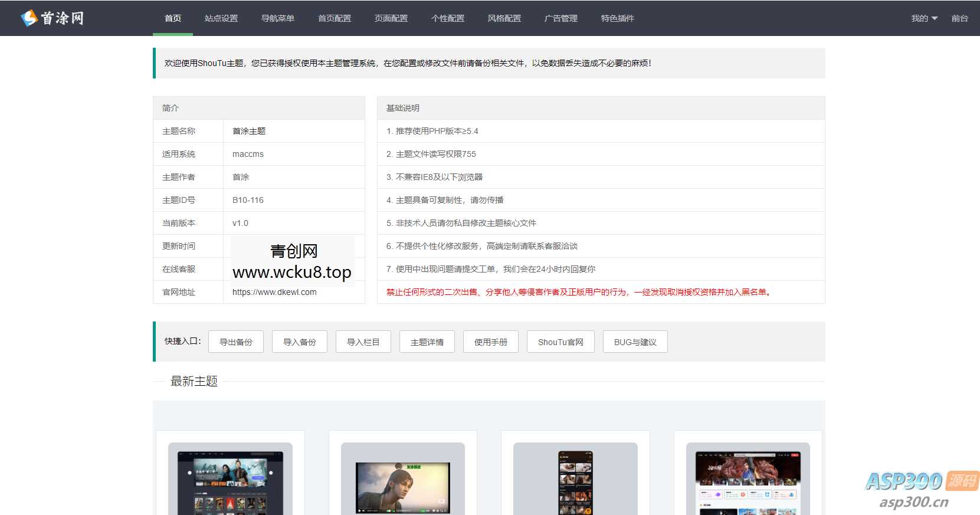Viewport: 980px width, 515px height.
Task: Click the 推荐使用PHP版本≥5.4 note
Action: click(432, 131)
